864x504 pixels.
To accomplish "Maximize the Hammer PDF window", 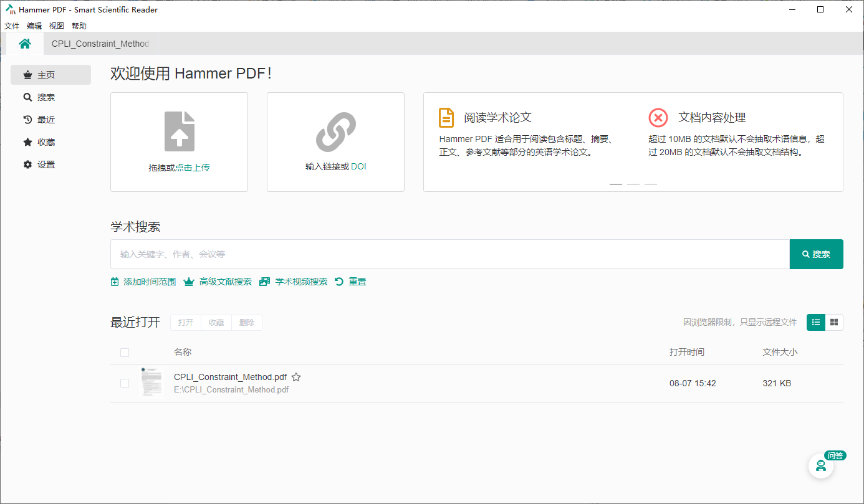I will [x=820, y=9].
